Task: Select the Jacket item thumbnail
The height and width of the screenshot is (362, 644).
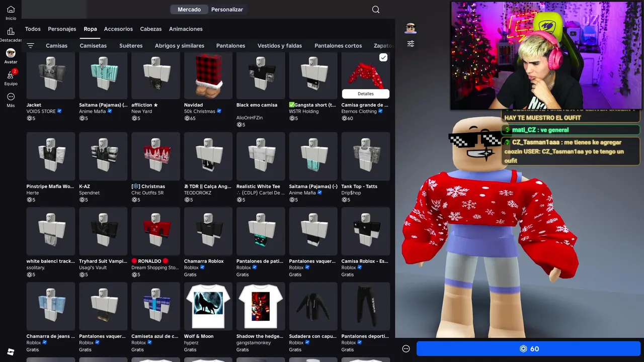Action: click(x=51, y=75)
